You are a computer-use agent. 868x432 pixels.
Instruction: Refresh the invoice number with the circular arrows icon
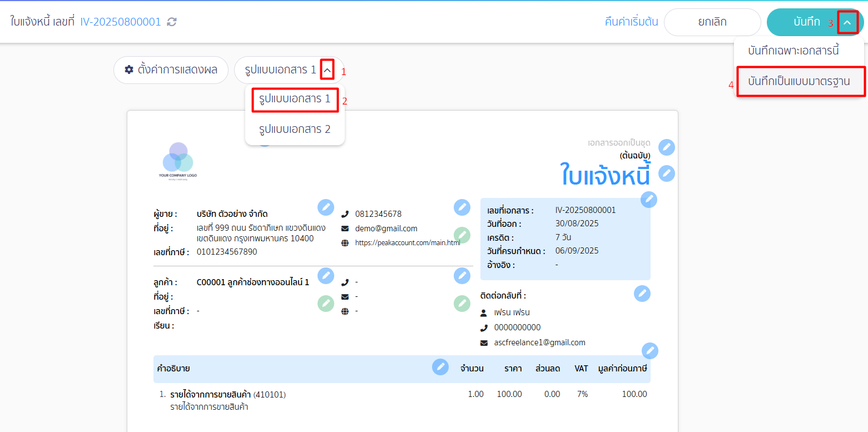(x=172, y=22)
